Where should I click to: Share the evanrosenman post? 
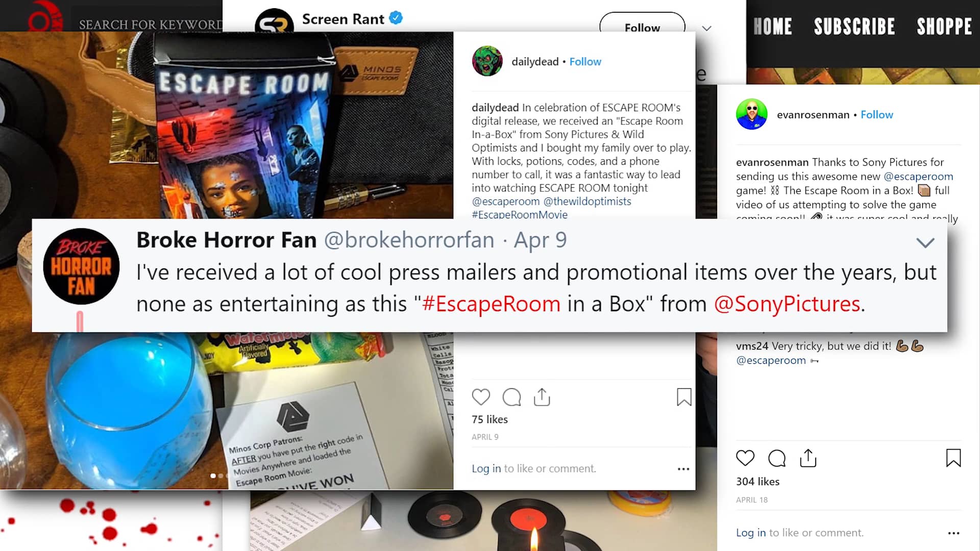pos(808,458)
